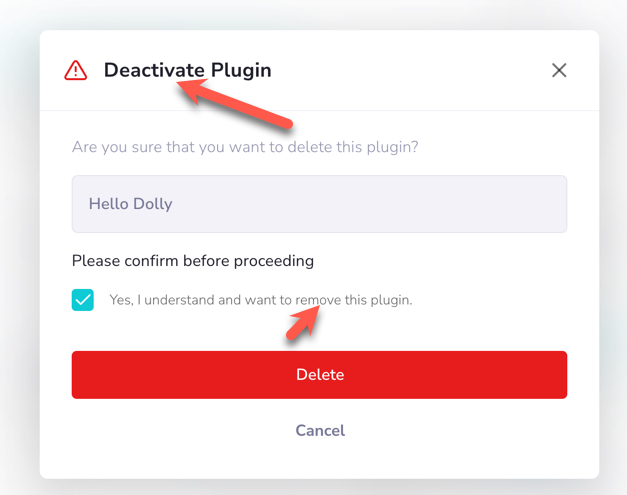The width and height of the screenshot is (627, 495).
Task: Cancel the plugin deletion
Action: (x=320, y=431)
